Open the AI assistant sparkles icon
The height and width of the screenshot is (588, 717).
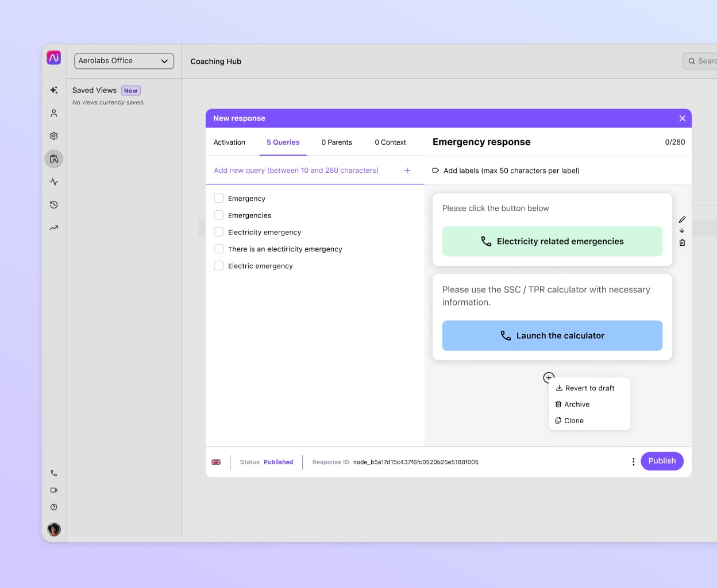click(x=53, y=90)
